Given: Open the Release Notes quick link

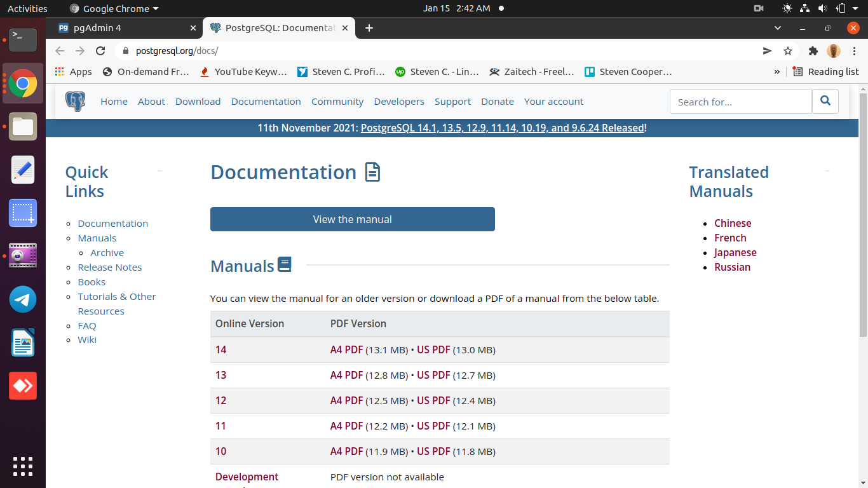Looking at the screenshot, I should [109, 268].
